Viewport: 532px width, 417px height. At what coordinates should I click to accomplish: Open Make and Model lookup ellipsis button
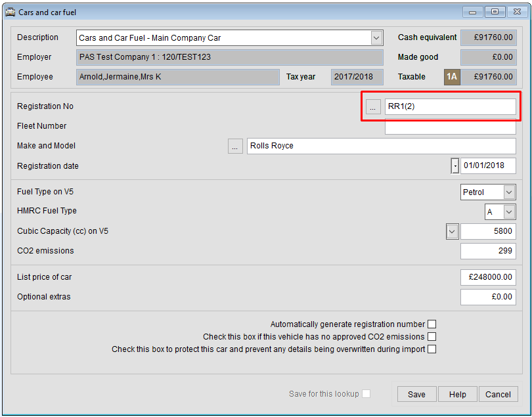point(235,146)
